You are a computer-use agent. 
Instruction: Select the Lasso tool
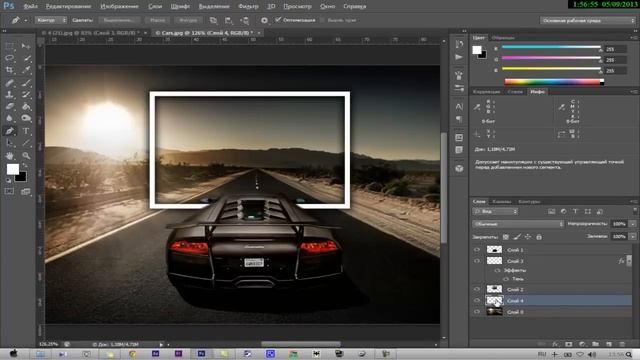(9, 58)
